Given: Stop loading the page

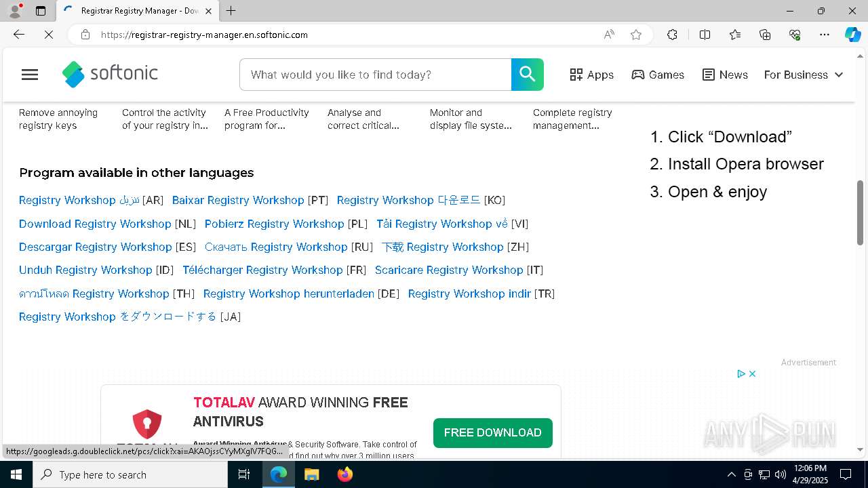Looking at the screenshot, I should pos(49,35).
